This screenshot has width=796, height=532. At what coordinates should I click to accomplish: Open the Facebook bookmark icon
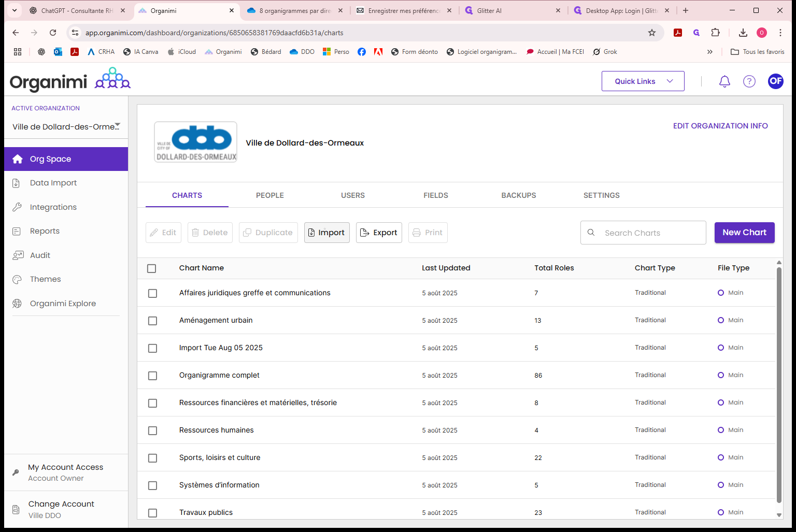point(362,52)
